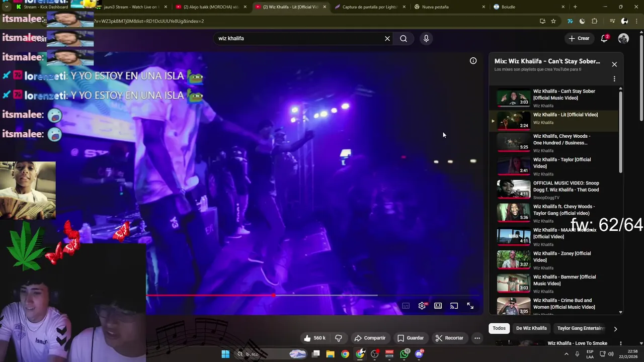
Task: Switch to the Alejo Isakk (MOROCHA) tab
Action: [211, 7]
